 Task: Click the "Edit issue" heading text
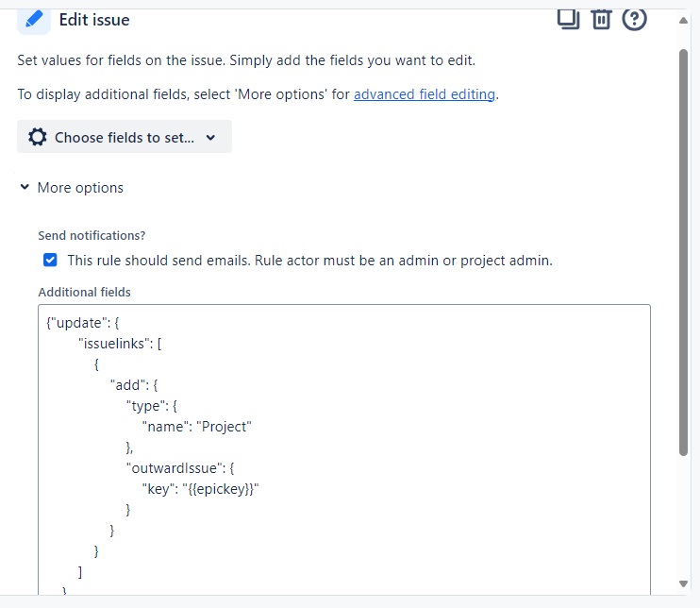(x=94, y=20)
